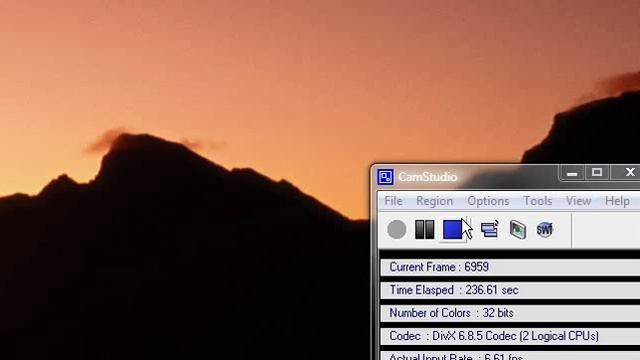Open the File menu
The width and height of the screenshot is (640, 360).
click(x=393, y=201)
